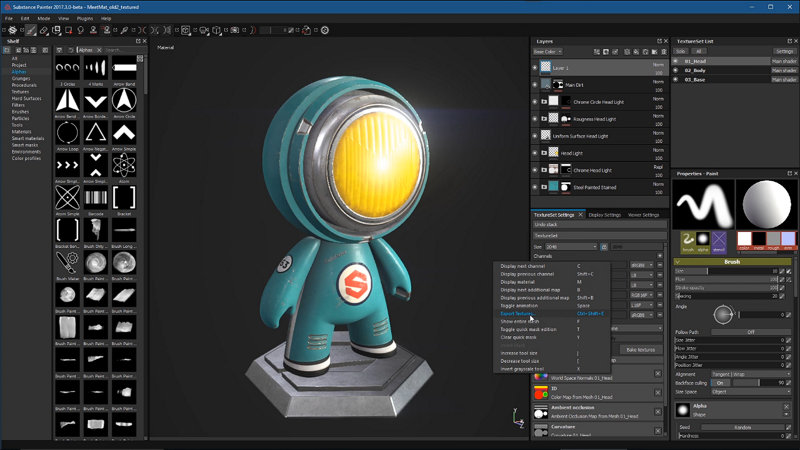Select the Atom alpha in the Shelf
The width and height of the screenshot is (800, 450).
(124, 165)
